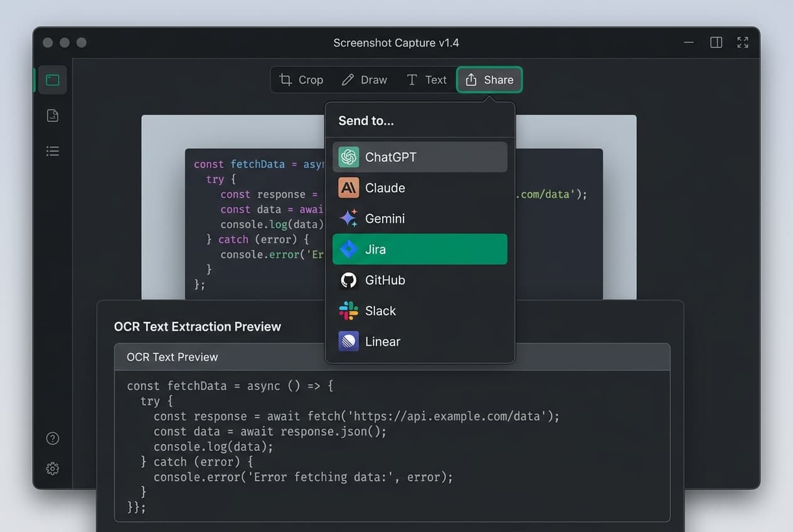Click the Send to... heading
This screenshot has height=532, width=793.
(366, 121)
